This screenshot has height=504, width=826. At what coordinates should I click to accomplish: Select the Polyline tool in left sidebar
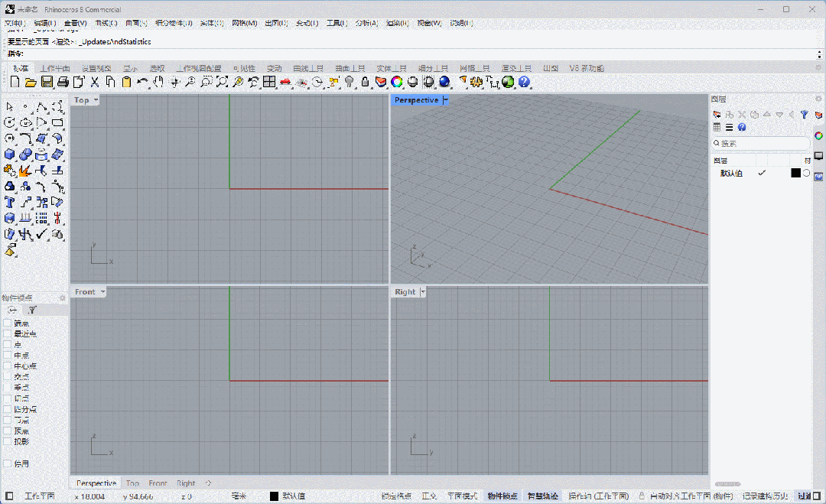(x=41, y=107)
